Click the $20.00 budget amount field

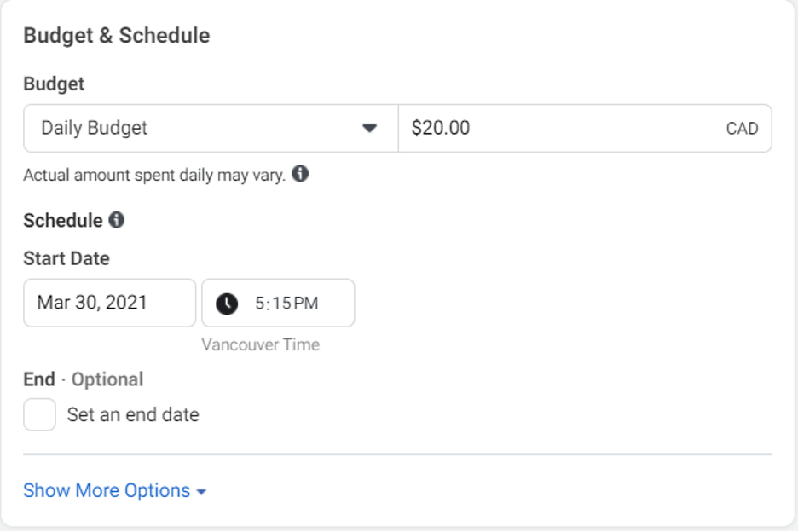(585, 128)
